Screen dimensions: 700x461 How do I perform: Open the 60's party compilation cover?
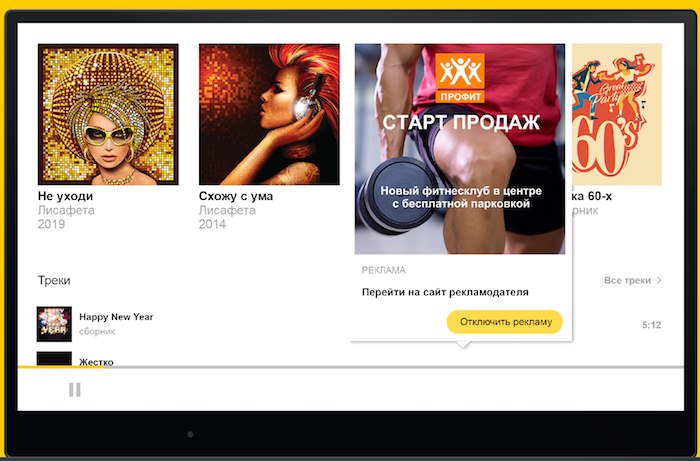click(x=617, y=114)
